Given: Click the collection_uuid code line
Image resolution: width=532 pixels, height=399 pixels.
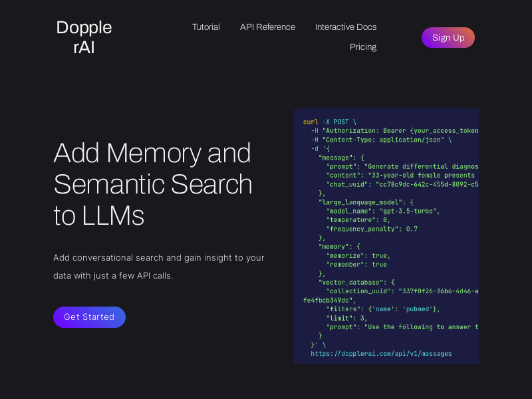Looking at the screenshot, I should [402, 291].
